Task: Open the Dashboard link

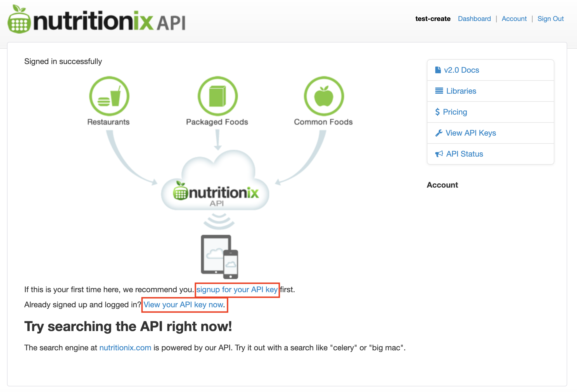Action: coord(474,19)
